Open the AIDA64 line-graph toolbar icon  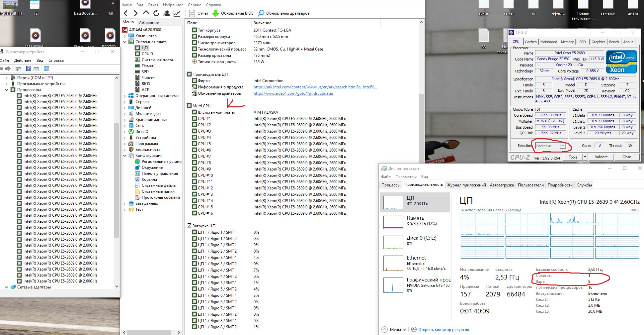point(177,13)
